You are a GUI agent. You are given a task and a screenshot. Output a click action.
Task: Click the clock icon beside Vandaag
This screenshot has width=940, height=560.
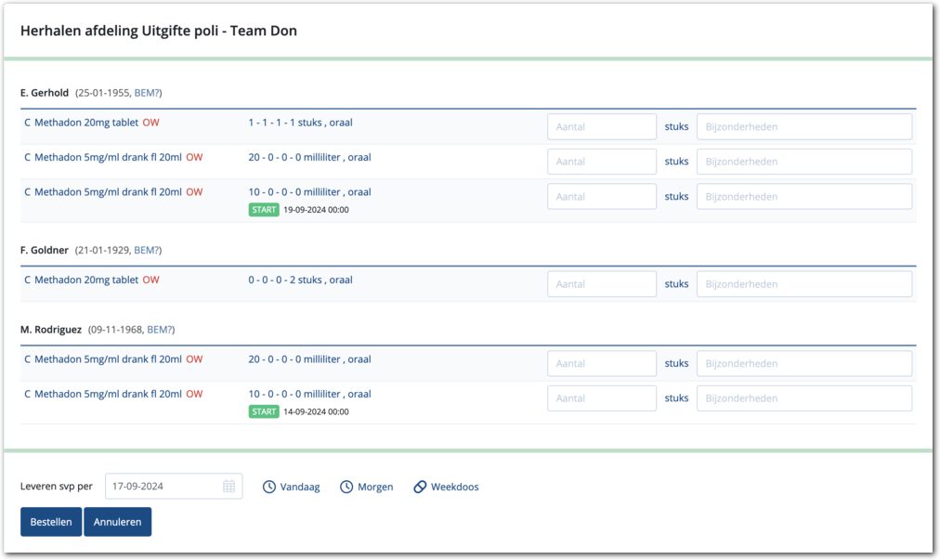(269, 487)
